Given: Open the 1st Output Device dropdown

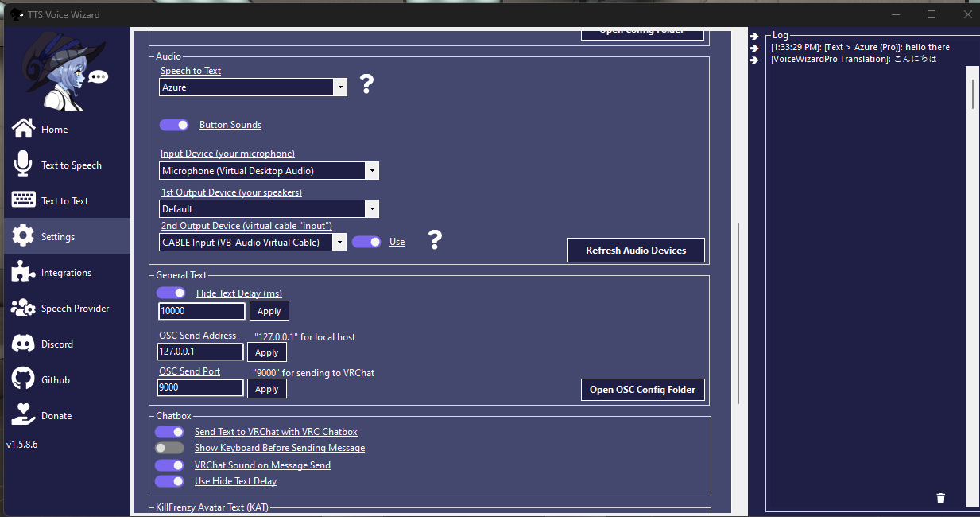Looking at the screenshot, I should [371, 208].
